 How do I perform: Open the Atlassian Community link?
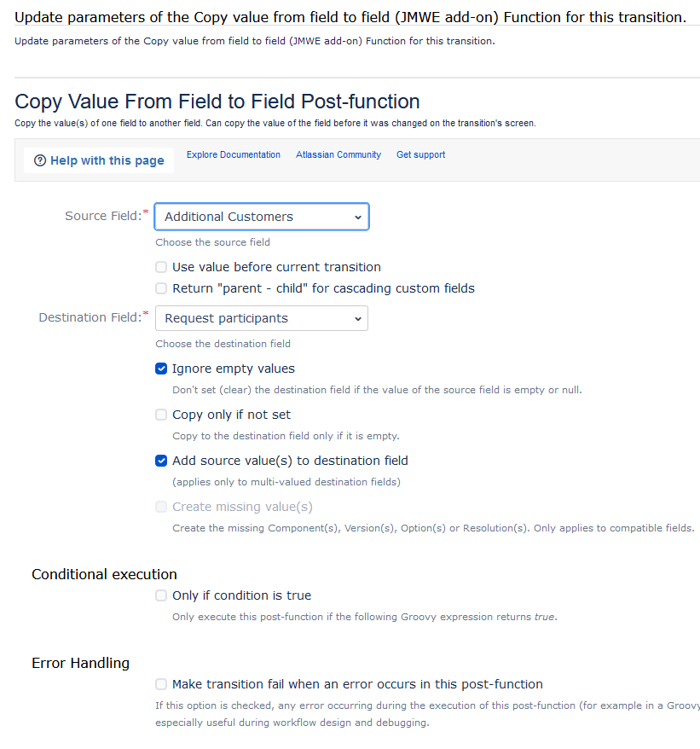(338, 154)
